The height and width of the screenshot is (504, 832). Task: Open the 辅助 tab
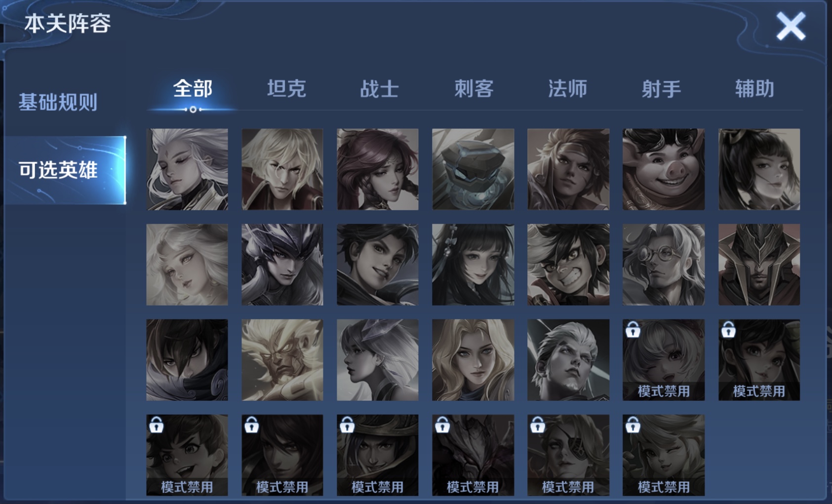click(754, 89)
